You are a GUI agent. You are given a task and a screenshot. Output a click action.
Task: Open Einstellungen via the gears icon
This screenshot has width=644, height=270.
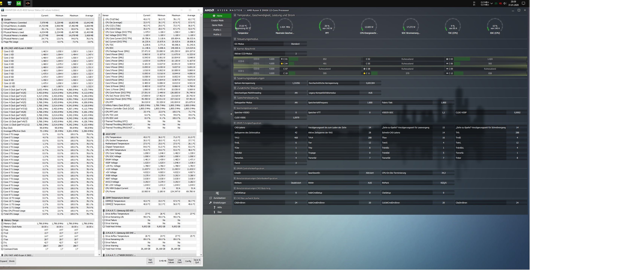pyautogui.click(x=210, y=203)
